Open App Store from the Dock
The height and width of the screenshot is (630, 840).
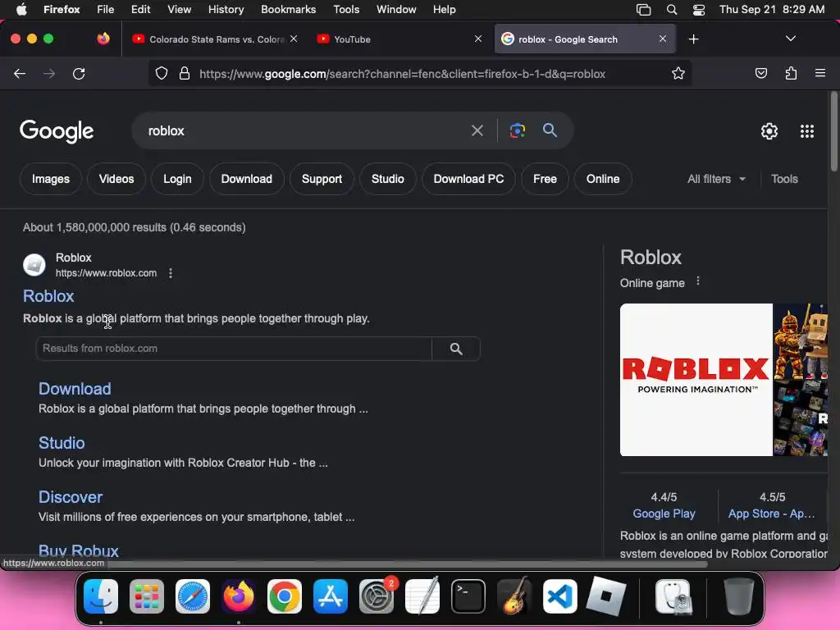(331, 596)
